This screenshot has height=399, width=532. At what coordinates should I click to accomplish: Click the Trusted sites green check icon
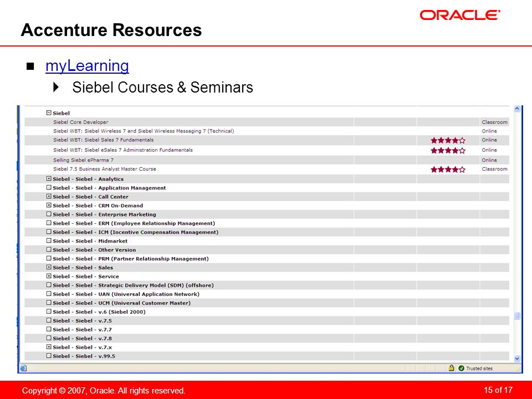(x=461, y=368)
